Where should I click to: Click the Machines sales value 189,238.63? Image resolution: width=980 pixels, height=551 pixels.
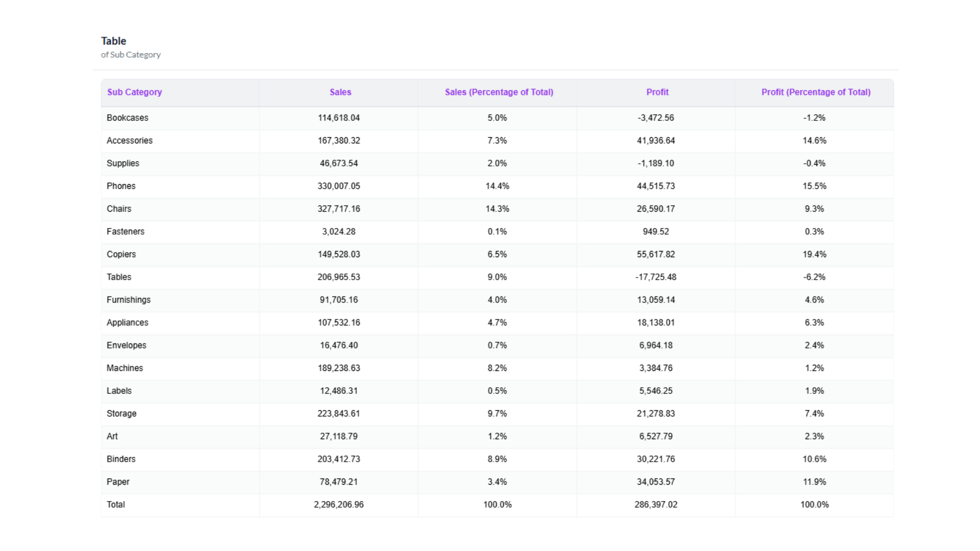tap(339, 368)
